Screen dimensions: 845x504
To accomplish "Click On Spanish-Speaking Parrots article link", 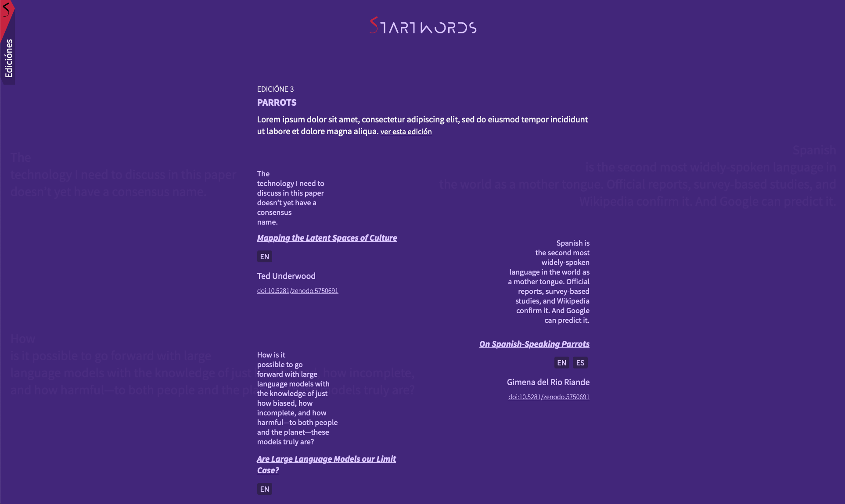I will [534, 344].
